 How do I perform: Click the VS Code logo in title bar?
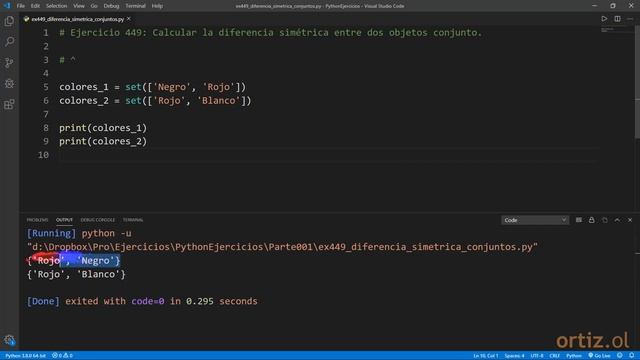pos(7,6)
